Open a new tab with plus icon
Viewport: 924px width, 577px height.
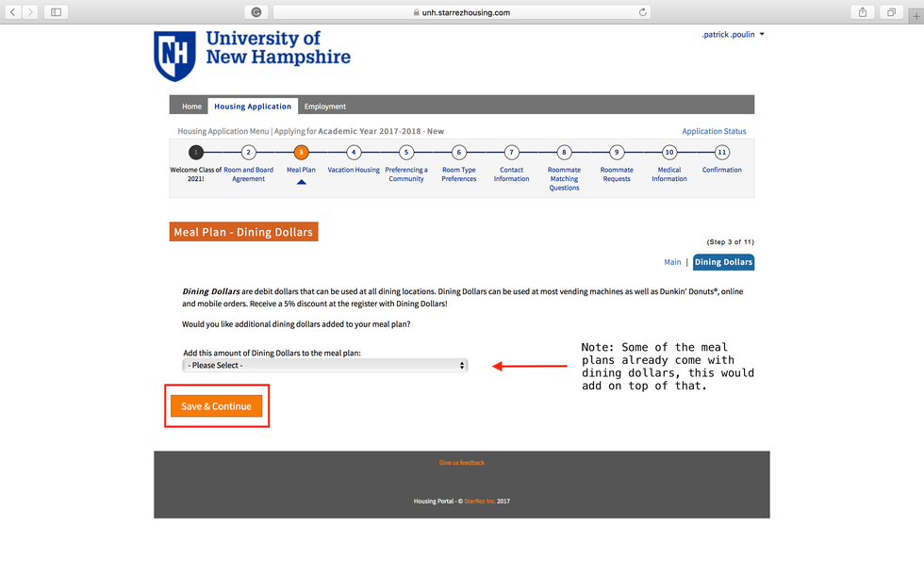pos(915,12)
